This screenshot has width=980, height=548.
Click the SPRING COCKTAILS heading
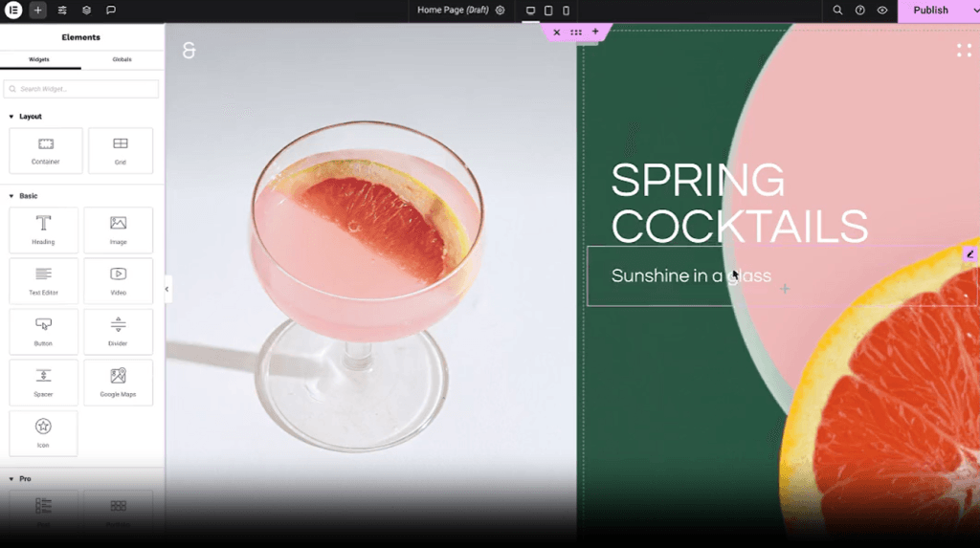[x=740, y=203]
